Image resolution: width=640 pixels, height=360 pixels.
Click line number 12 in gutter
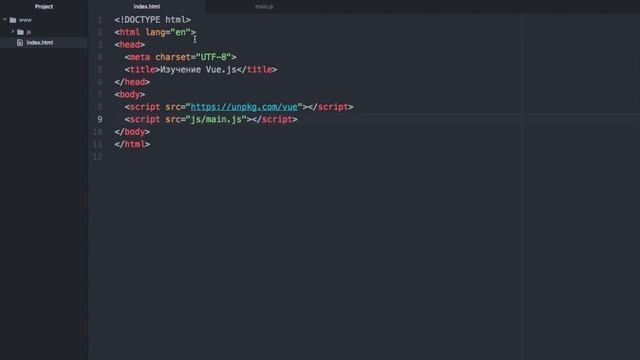click(98, 157)
